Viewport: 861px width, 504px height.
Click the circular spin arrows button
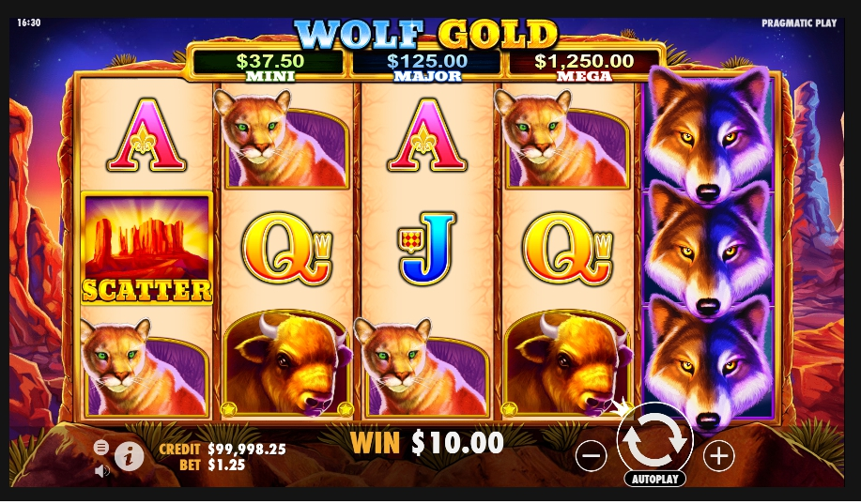(x=655, y=440)
